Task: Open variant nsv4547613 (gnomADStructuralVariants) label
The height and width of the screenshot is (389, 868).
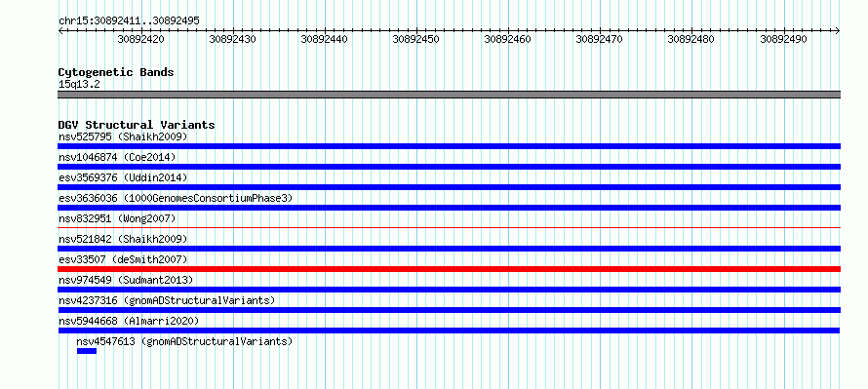Action: (x=184, y=341)
